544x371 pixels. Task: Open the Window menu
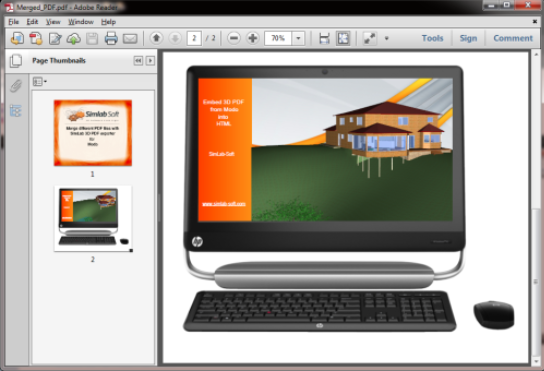coord(81,22)
